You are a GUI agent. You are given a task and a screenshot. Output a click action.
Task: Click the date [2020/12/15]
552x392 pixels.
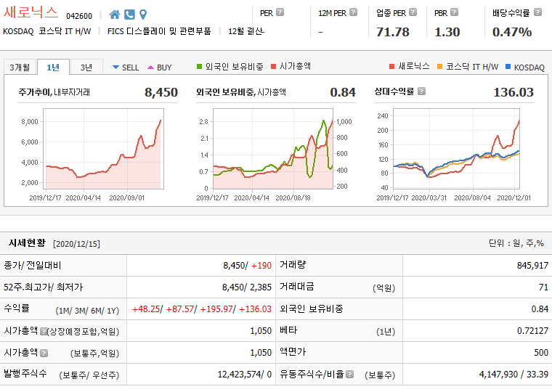pos(76,243)
